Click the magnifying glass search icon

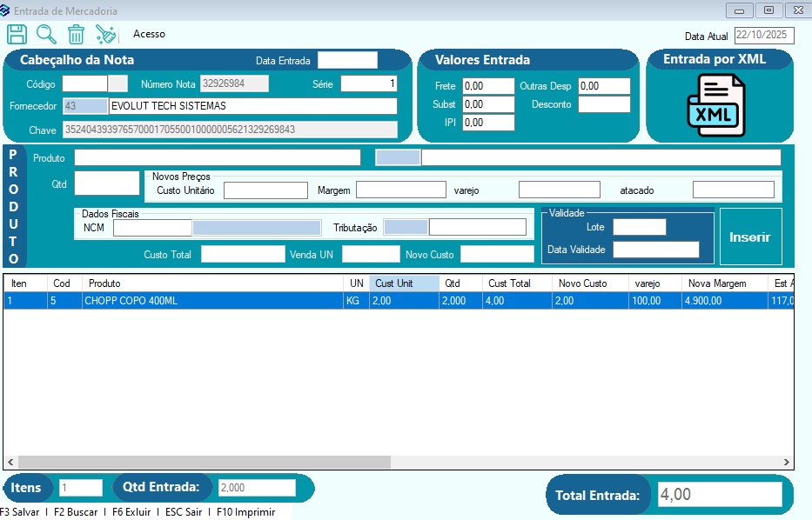pyautogui.click(x=46, y=34)
